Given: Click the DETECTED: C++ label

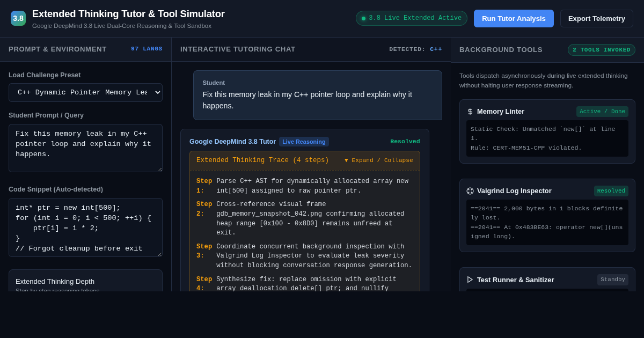Looking at the screenshot, I should 416,49.
